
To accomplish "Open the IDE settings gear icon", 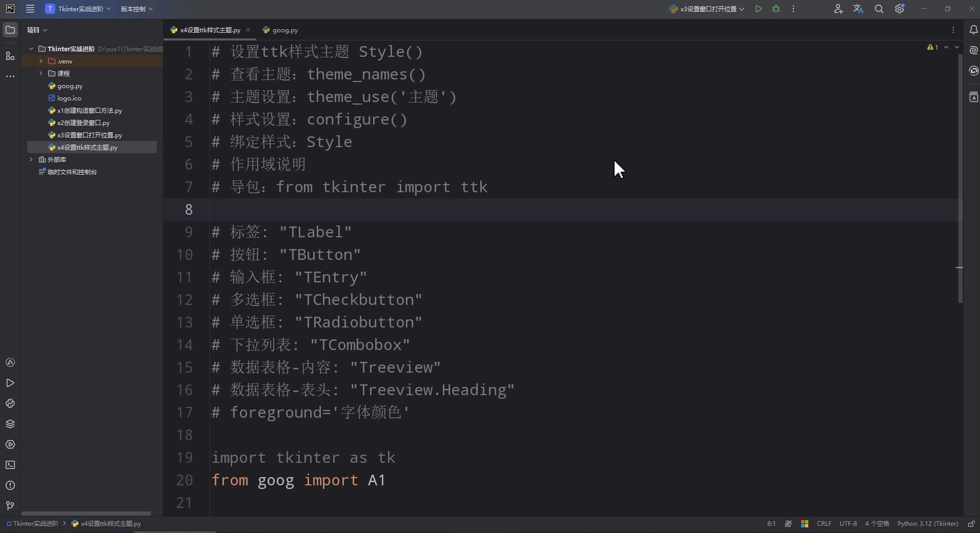I will tap(900, 9).
